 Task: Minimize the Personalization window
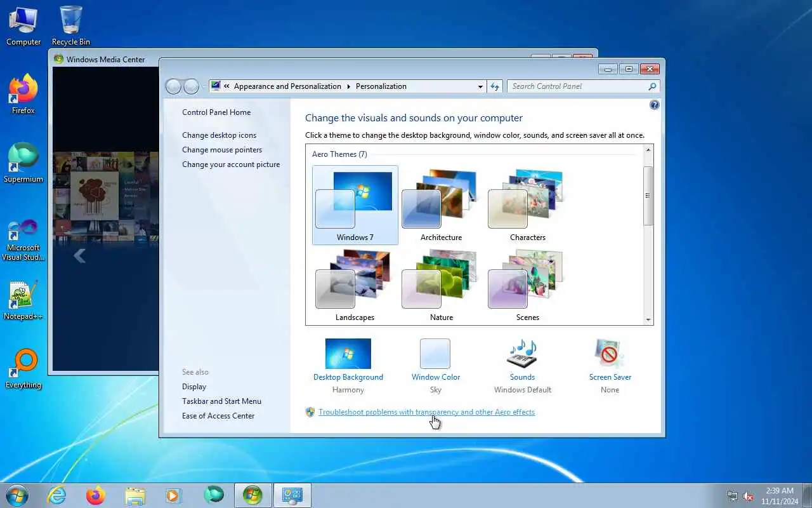(608, 69)
